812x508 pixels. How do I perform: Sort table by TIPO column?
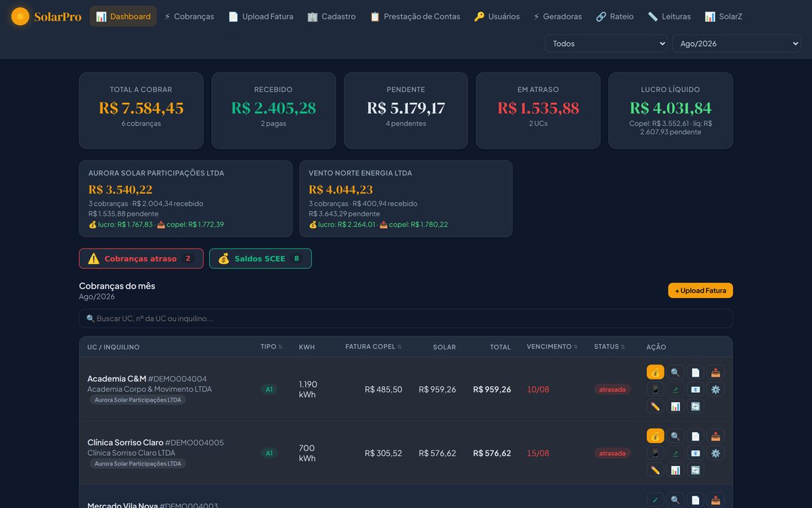click(x=271, y=347)
